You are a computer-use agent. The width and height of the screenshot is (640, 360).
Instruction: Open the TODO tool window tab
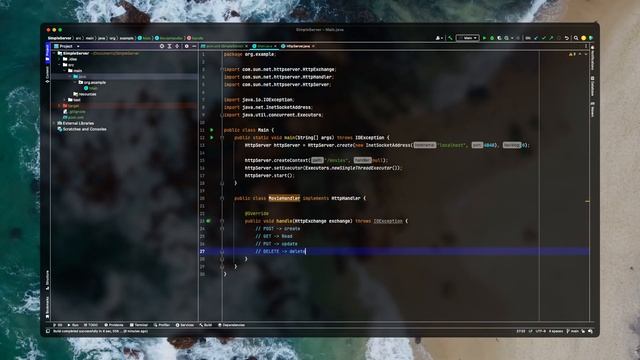point(91,325)
